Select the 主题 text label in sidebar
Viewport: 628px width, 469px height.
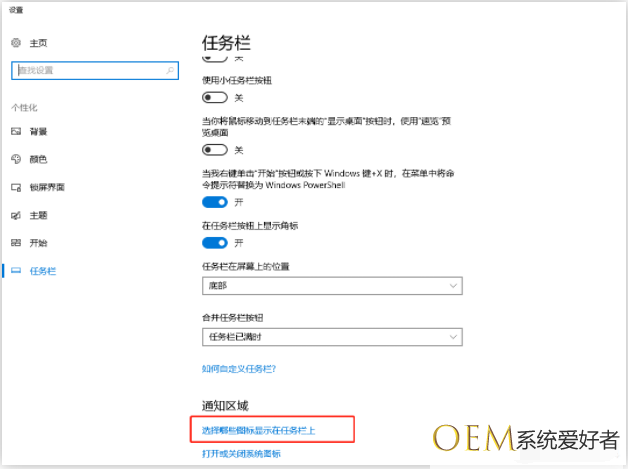[x=38, y=215]
